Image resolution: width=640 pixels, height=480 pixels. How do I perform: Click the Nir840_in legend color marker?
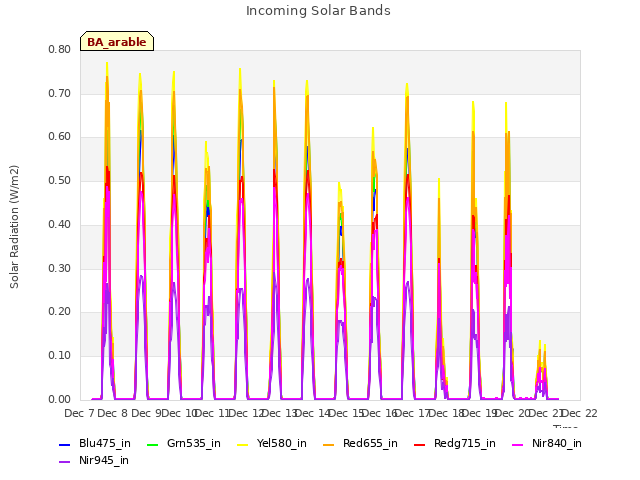(518, 444)
